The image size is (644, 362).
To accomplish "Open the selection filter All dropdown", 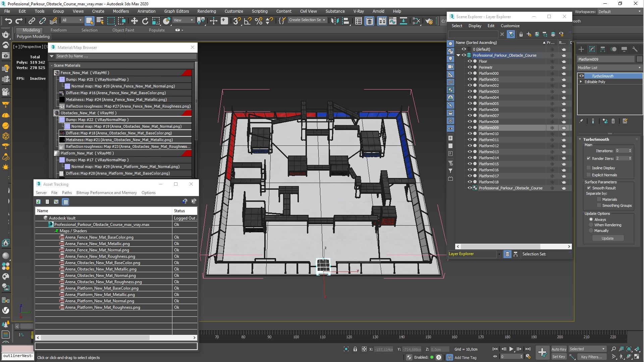I will tap(72, 20).
